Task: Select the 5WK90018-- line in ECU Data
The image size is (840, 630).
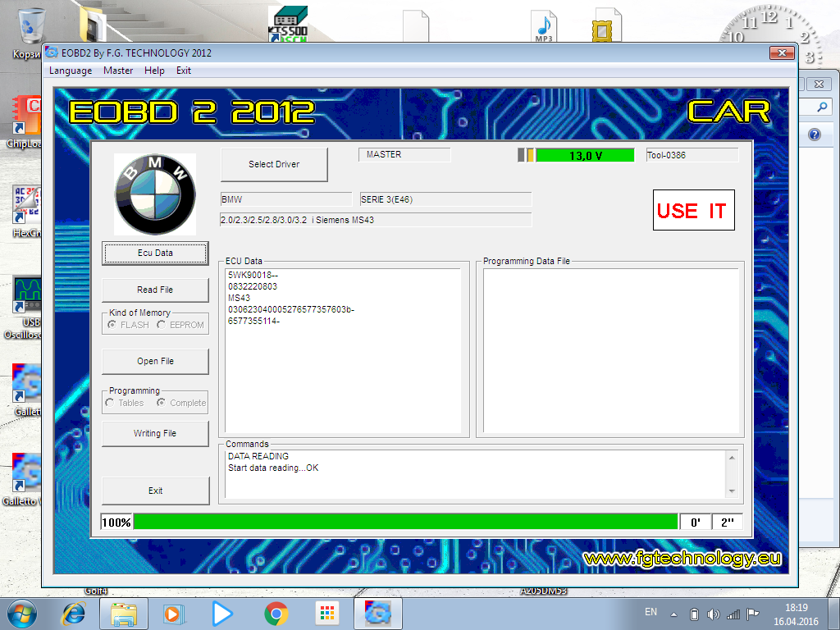Action: (253, 275)
